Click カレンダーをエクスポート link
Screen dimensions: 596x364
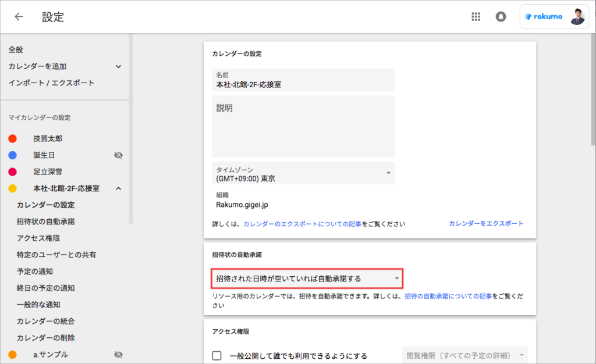(486, 223)
